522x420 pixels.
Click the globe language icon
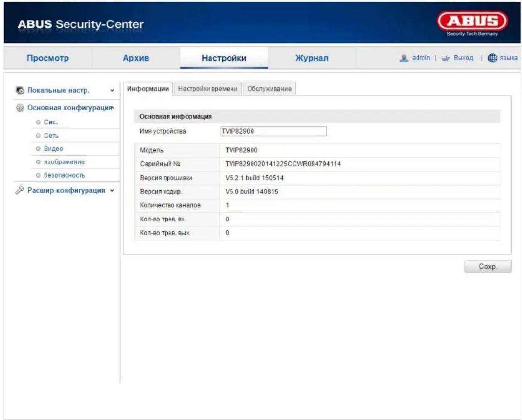coord(492,58)
